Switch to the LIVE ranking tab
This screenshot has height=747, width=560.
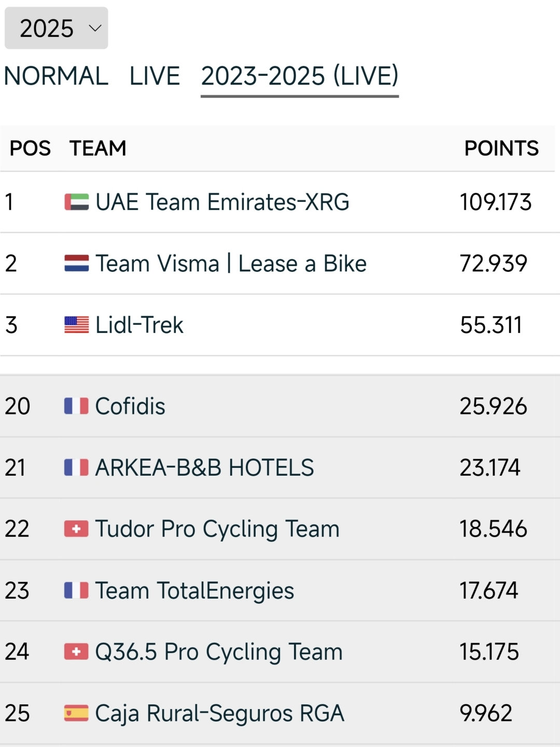155,76
